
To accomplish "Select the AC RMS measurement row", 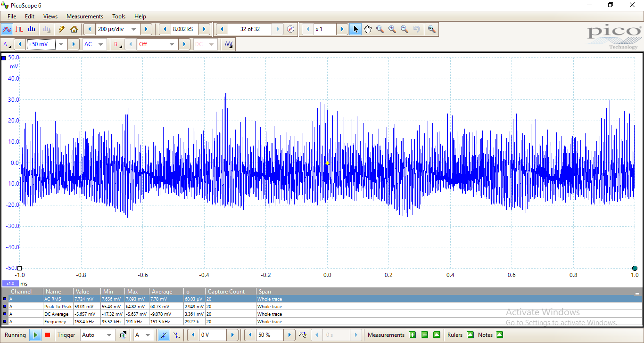I will pyautogui.click(x=322, y=299).
